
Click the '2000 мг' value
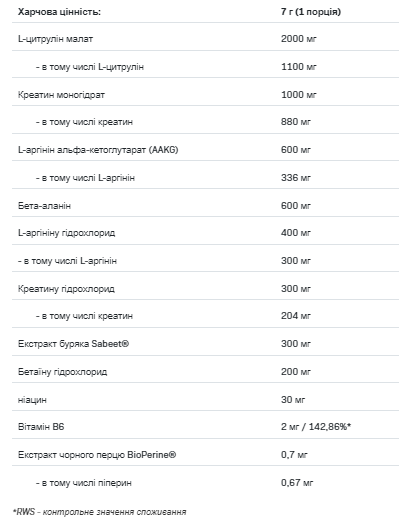click(299, 39)
